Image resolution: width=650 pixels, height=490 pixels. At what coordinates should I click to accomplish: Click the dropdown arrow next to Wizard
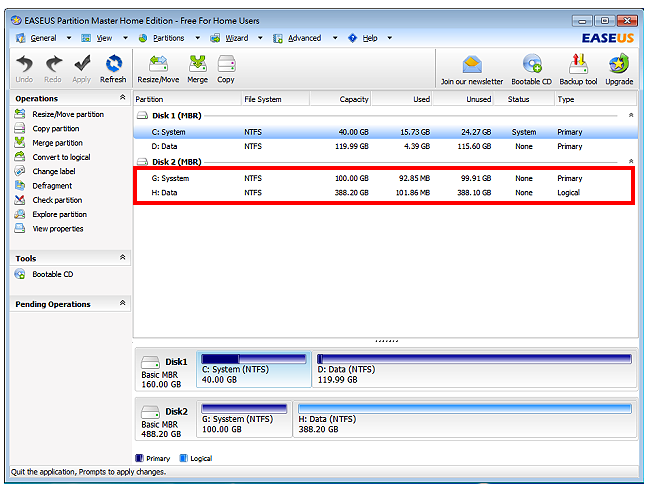click(260, 38)
